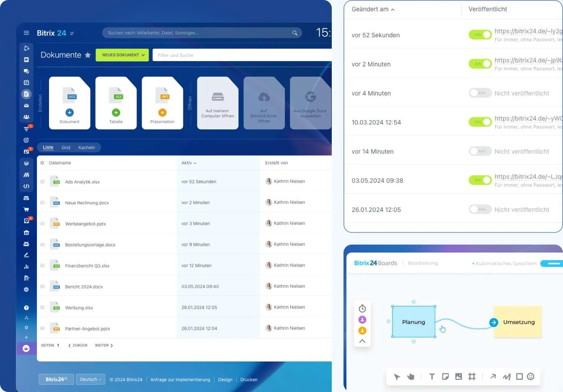Click the timer icon in Boards side panel
This screenshot has height=392, width=563.
pyautogui.click(x=362, y=309)
